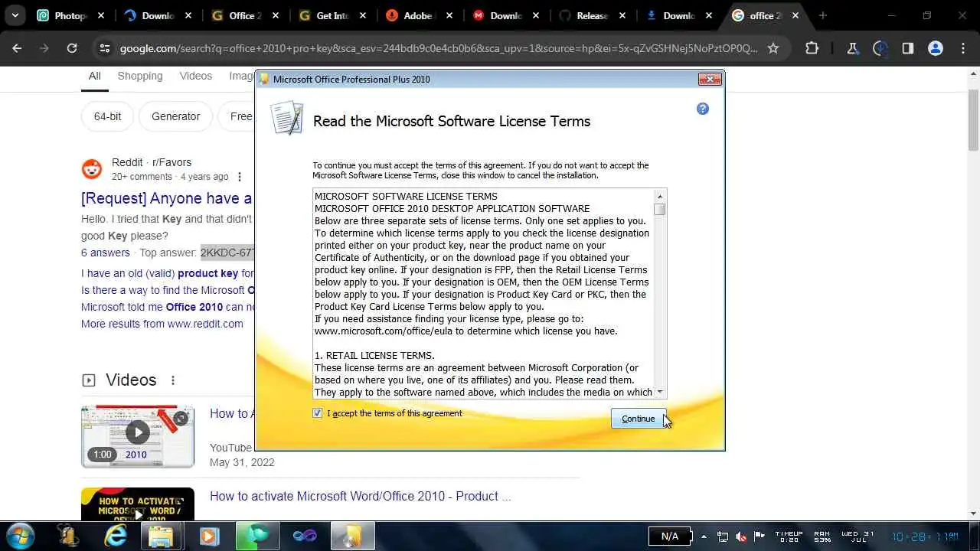Viewport: 980px width, 551px height.
Task: Open Chrome tab search dropdown
Action: [x=15, y=15]
